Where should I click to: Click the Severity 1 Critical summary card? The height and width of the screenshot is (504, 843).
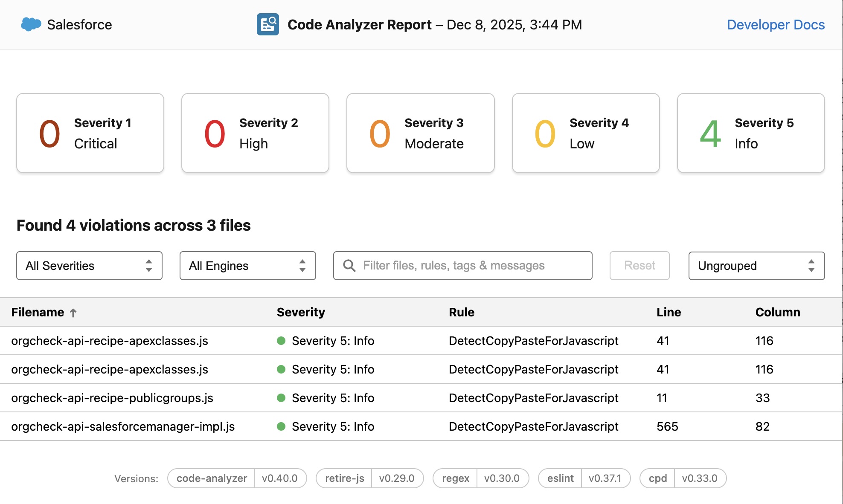(x=90, y=133)
